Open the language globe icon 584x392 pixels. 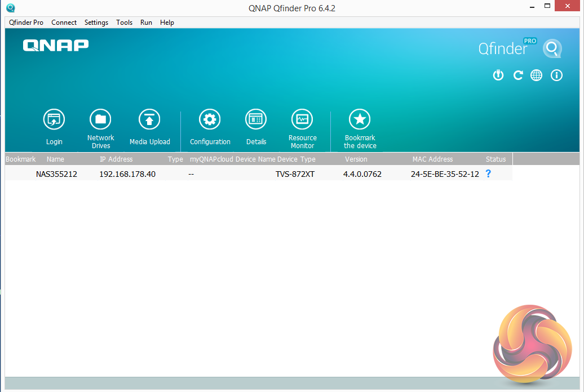point(536,75)
